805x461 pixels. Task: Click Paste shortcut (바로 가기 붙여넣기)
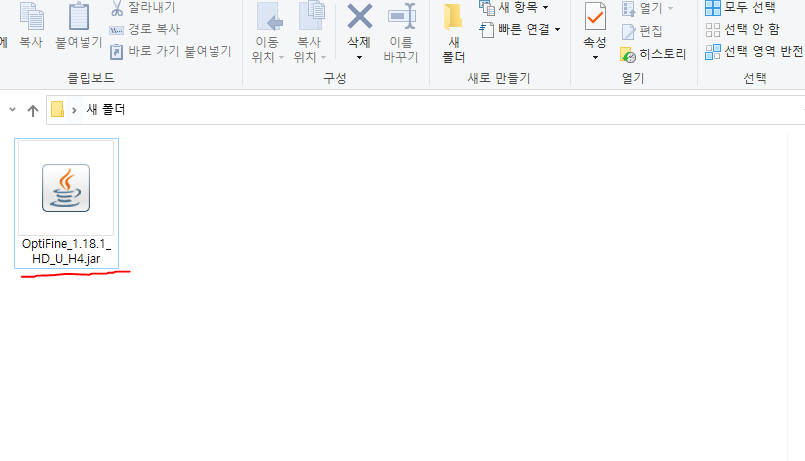[170, 51]
